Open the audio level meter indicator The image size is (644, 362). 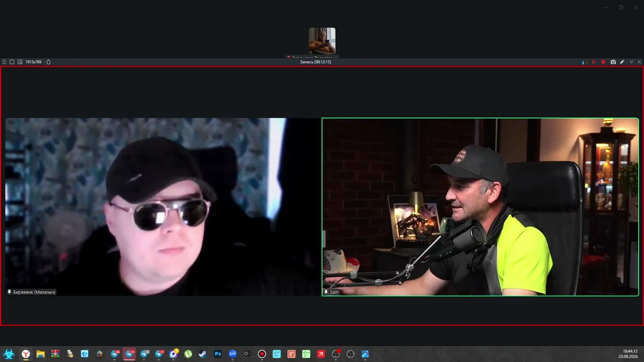584,62
